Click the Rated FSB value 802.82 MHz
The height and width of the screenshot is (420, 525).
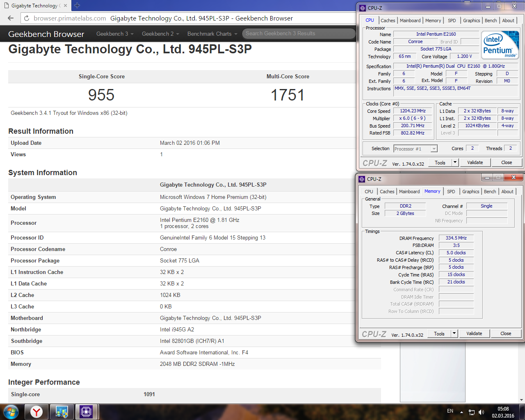point(413,133)
